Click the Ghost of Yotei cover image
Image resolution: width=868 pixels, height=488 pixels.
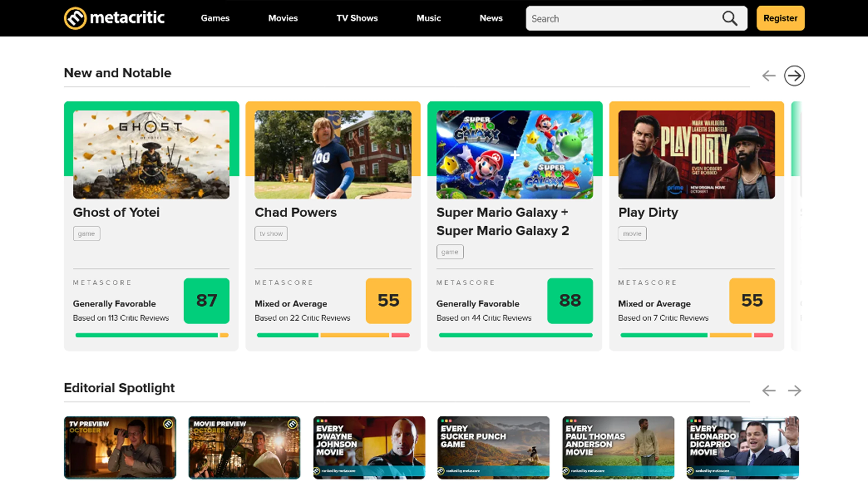coord(151,155)
